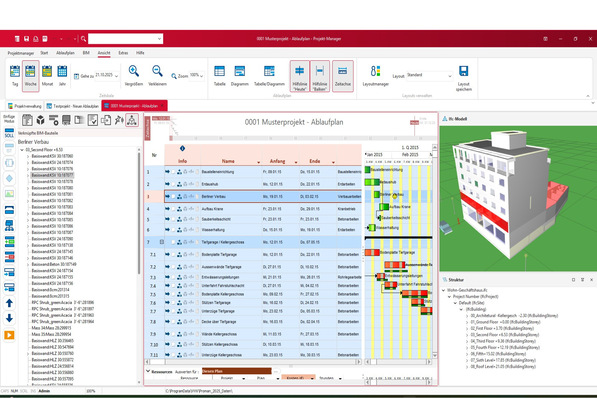Open the Layout Standard dropdown
Screen dimensions: 597x398
point(450,76)
